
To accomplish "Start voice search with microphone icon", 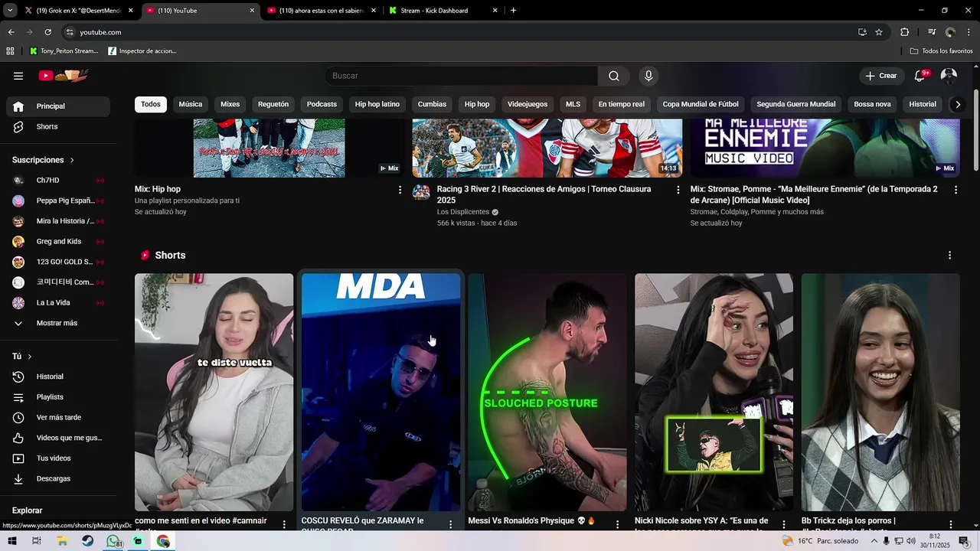I will point(648,76).
